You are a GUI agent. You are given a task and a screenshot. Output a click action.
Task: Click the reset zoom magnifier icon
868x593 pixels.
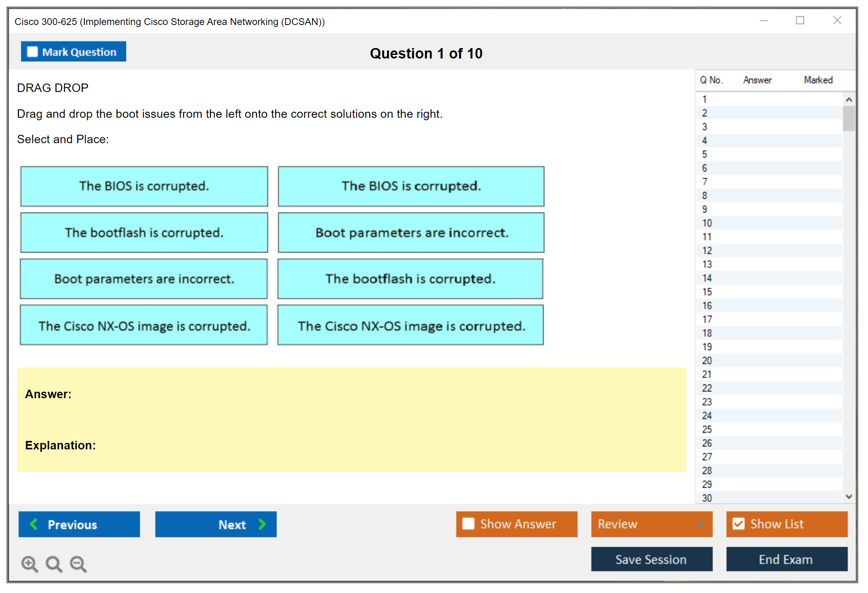[53, 564]
